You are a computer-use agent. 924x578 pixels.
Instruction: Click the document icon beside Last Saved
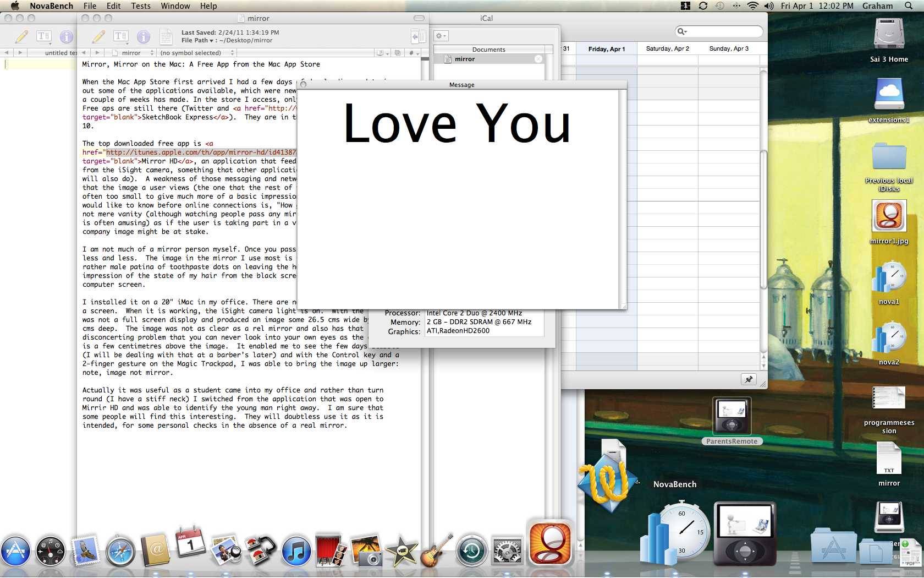point(166,36)
